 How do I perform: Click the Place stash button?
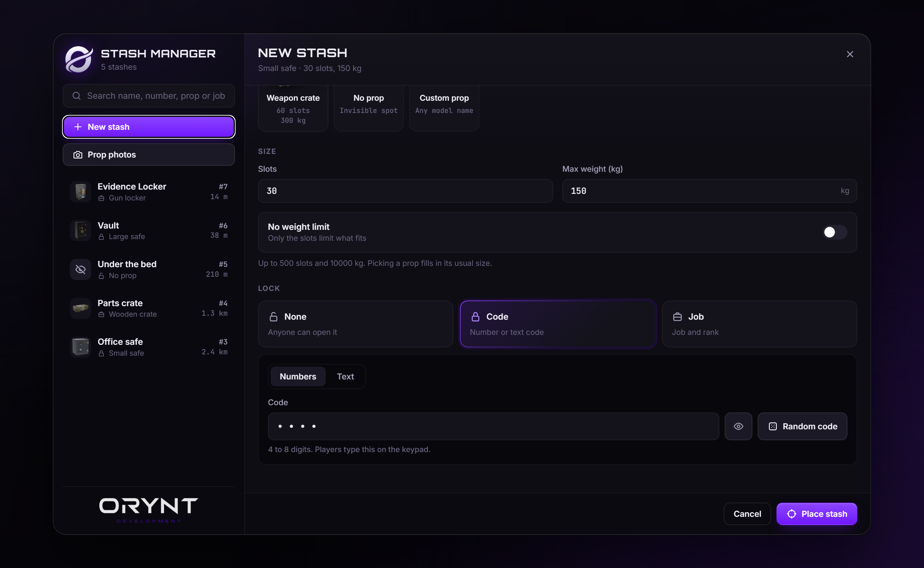[x=817, y=514]
